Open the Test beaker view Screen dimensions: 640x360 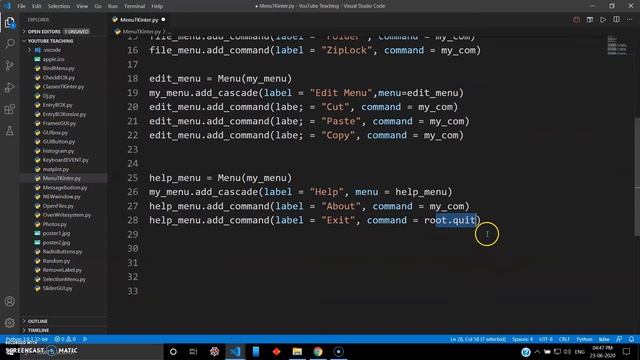[x=10, y=131]
